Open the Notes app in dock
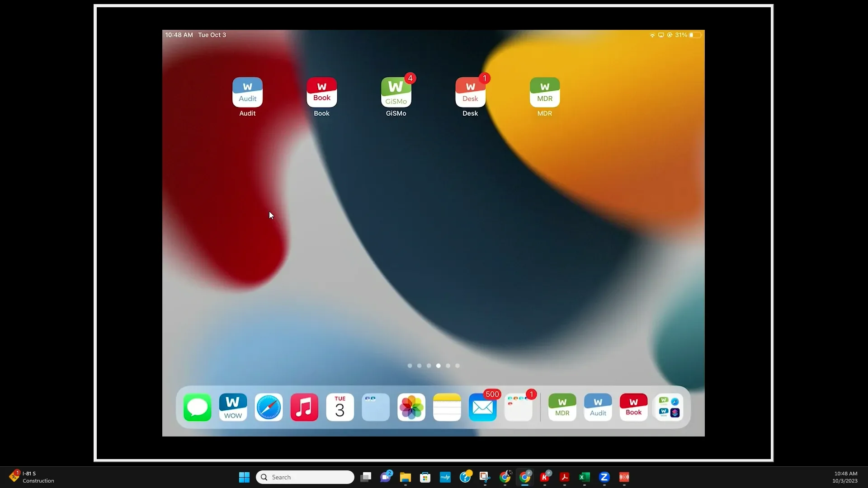Screen dimensions: 868x488 [x=447, y=407]
